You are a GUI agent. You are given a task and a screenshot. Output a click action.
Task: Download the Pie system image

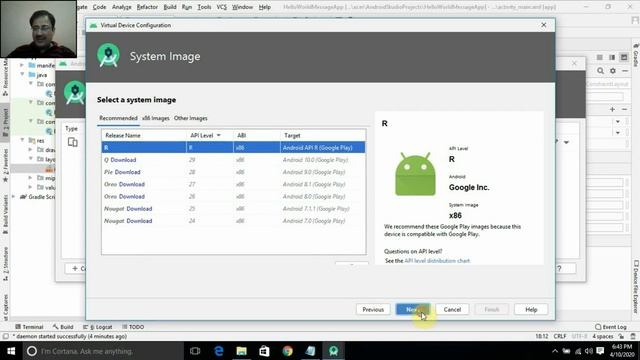point(127,172)
